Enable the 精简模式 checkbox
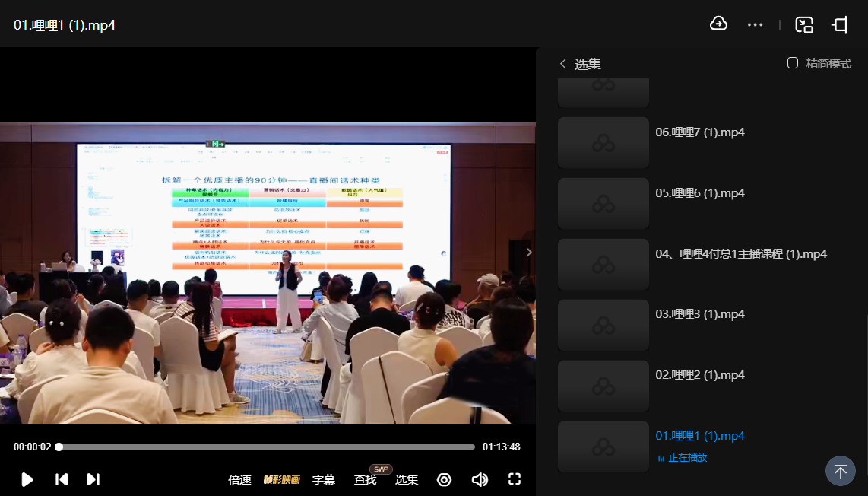 (x=793, y=63)
